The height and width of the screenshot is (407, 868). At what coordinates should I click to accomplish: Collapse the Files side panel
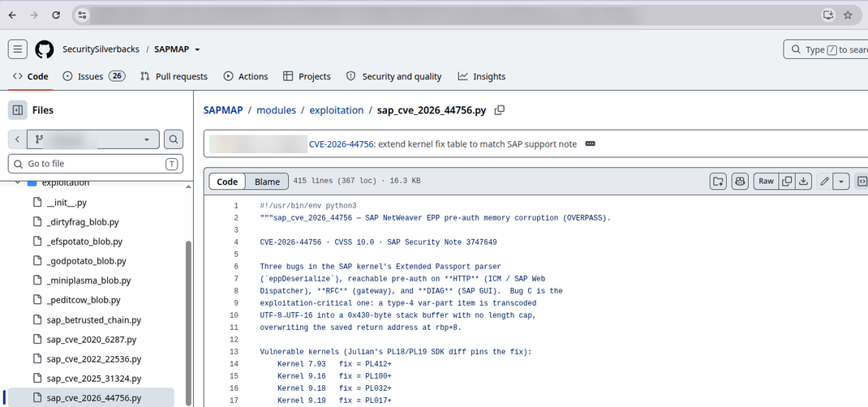18,110
